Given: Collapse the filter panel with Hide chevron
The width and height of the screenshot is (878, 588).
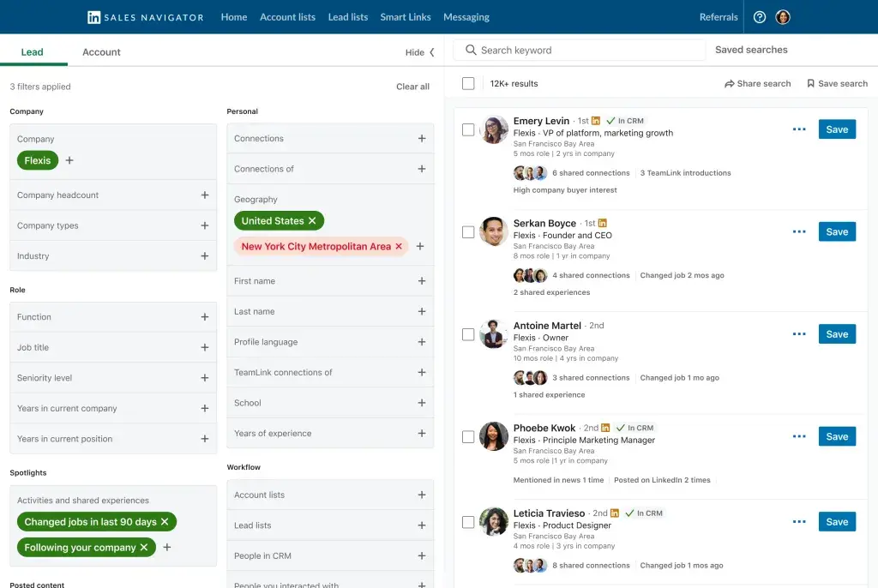Looking at the screenshot, I should click(x=418, y=51).
